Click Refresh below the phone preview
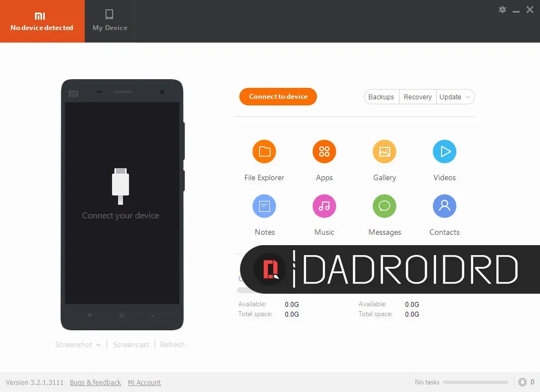This screenshot has height=392, width=540. [172, 345]
